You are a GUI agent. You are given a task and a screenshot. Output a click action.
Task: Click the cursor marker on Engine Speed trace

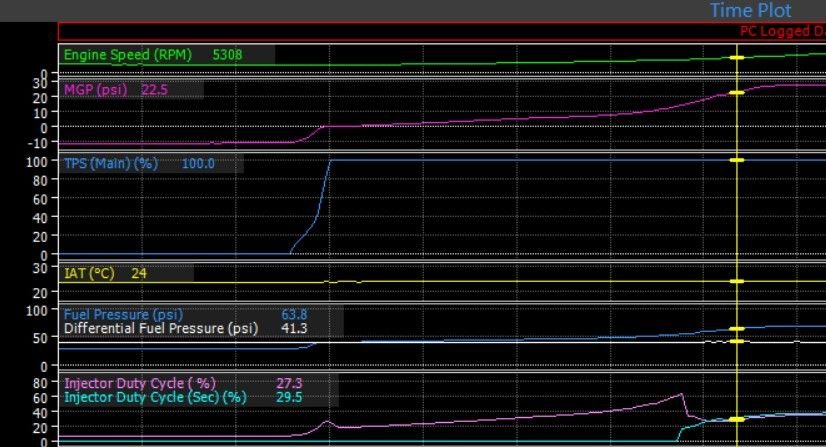point(737,57)
